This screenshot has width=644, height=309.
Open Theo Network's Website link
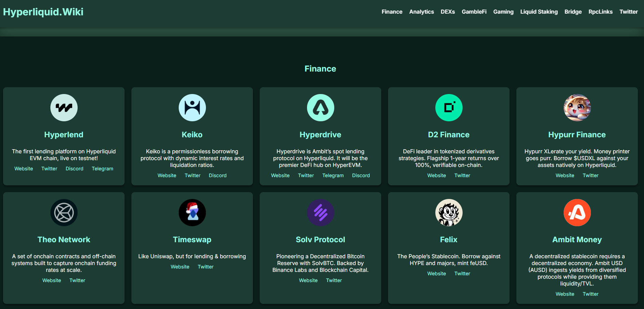(52, 280)
